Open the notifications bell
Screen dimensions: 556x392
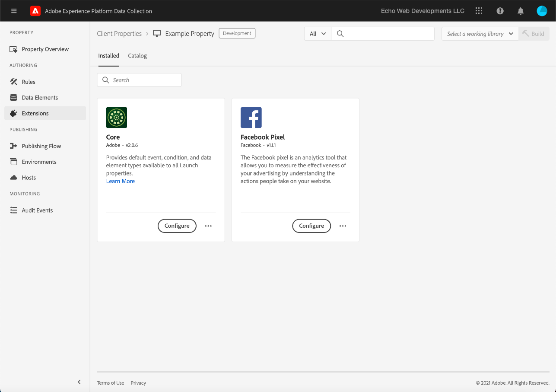pyautogui.click(x=521, y=11)
